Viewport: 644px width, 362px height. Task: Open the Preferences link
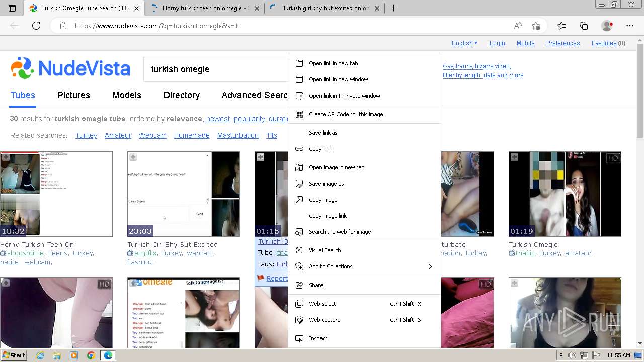tap(563, 43)
